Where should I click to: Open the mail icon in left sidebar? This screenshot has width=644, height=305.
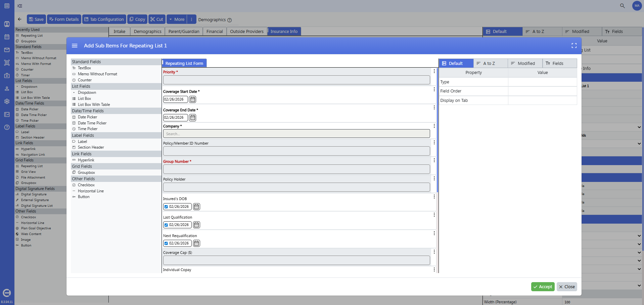(7, 50)
